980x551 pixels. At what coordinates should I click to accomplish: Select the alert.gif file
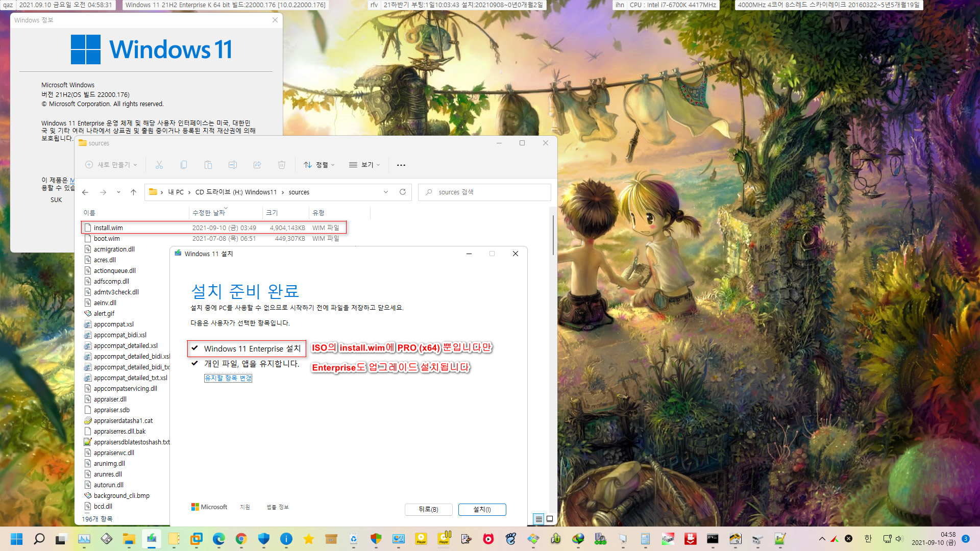coord(104,313)
